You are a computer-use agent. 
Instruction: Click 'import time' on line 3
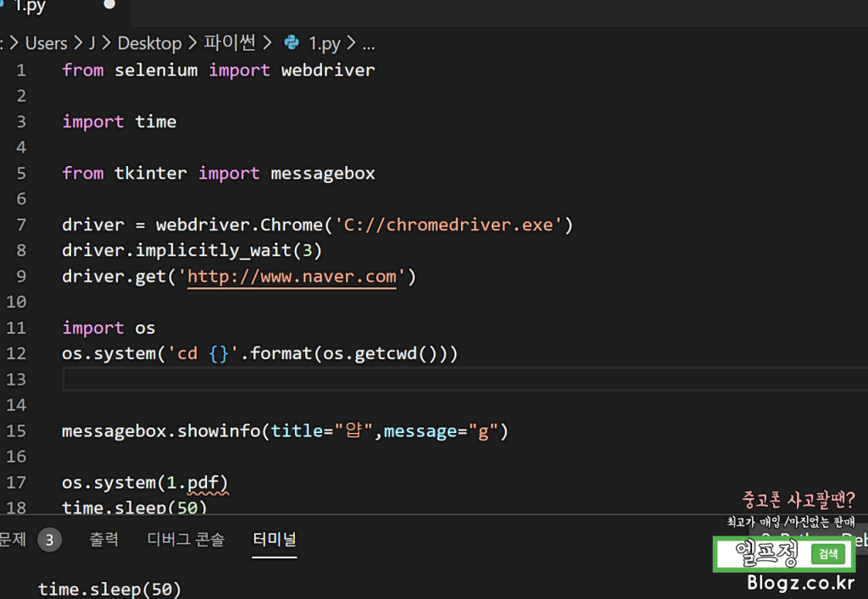[x=119, y=122]
